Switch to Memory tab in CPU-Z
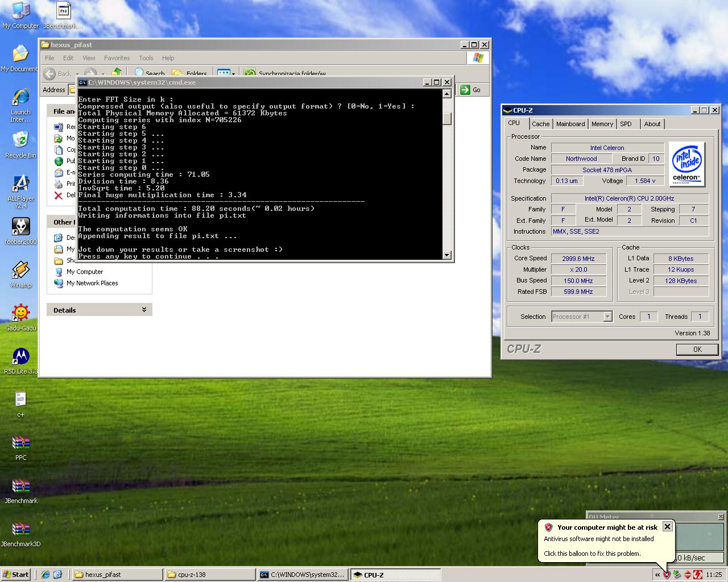Viewport: 728px width, 582px height. [x=602, y=124]
